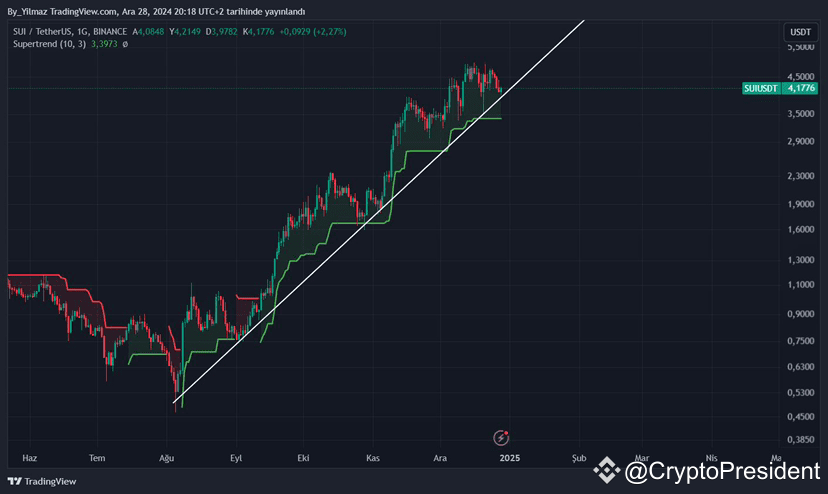Click the Ara month on time axis
This screenshot has width=828, height=494.
pyautogui.click(x=440, y=458)
